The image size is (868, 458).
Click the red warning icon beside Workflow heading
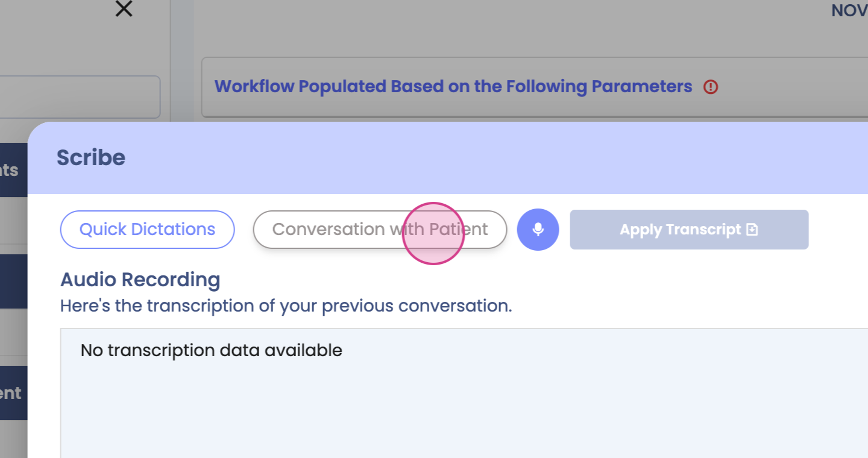[x=711, y=87]
